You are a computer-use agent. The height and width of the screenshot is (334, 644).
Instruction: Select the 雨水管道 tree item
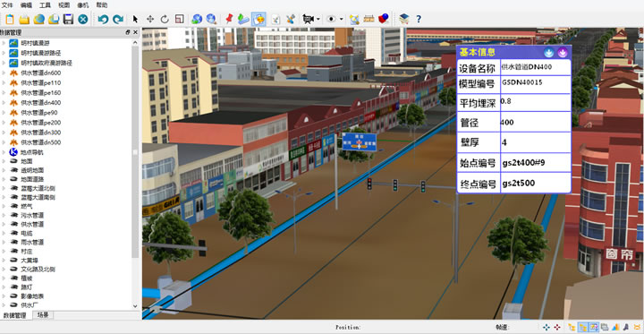coord(32,243)
